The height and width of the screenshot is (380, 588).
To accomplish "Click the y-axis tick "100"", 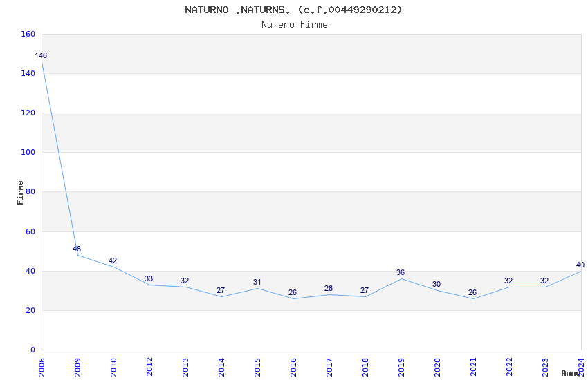I will coord(28,152).
